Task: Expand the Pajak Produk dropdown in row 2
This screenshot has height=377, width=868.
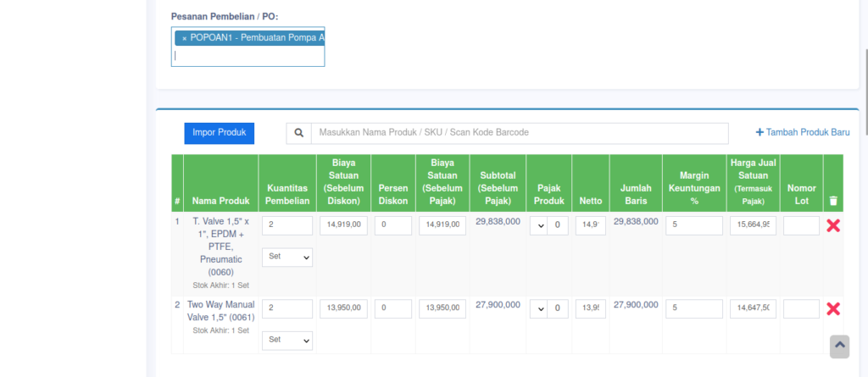Action: coord(538,309)
